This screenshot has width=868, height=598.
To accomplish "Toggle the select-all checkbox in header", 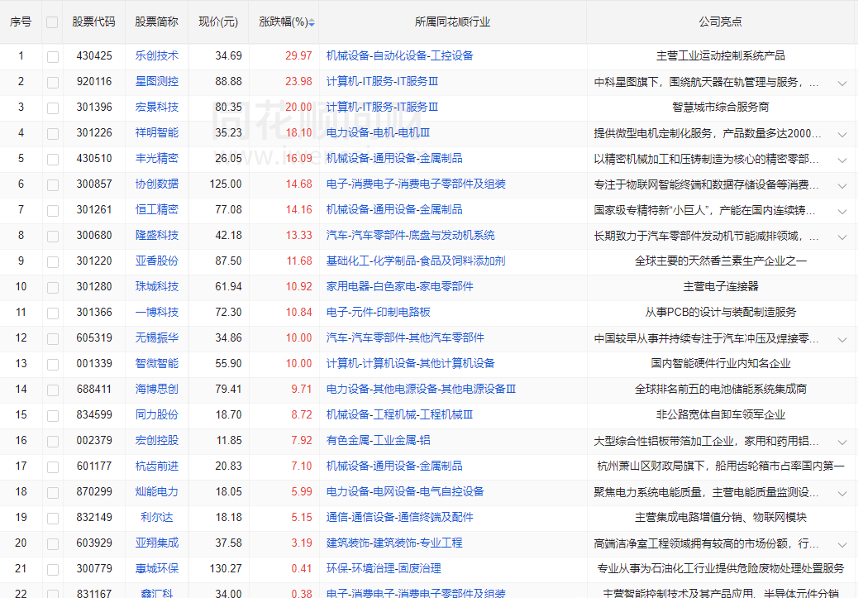I will (52, 22).
